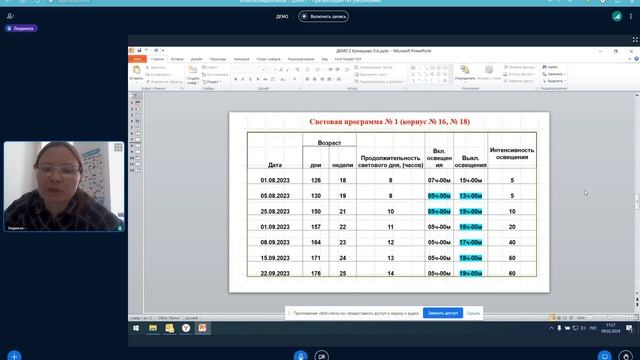This screenshot has height=360, width=640.
Task: Open the Заменить dropdown
Action: tap(553, 74)
